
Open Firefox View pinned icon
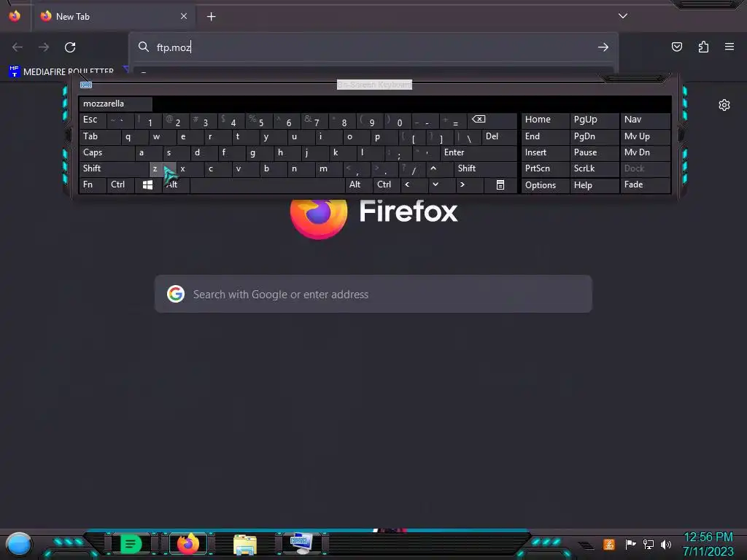tap(15, 16)
